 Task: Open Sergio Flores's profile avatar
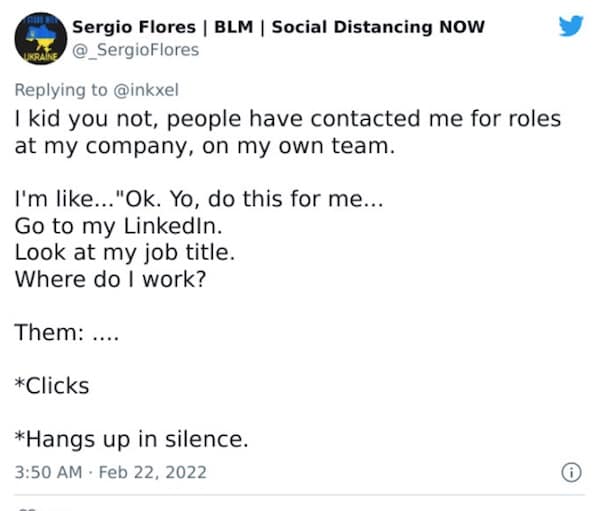coord(41,38)
